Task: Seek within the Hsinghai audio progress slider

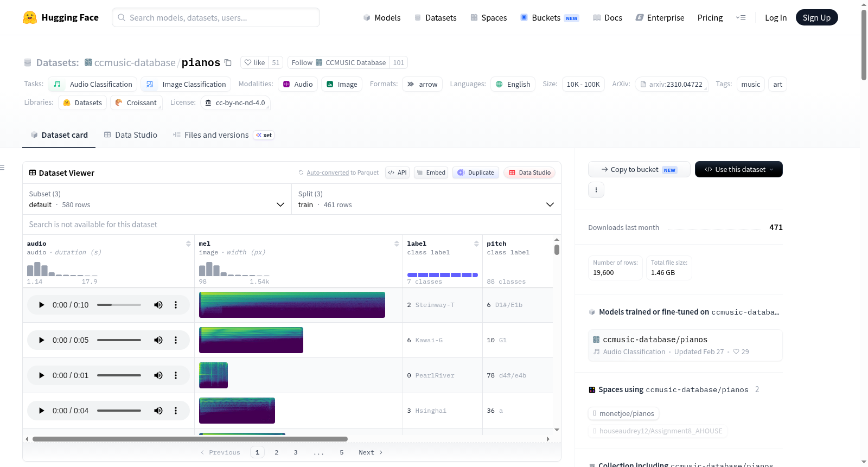Action: pos(119,411)
